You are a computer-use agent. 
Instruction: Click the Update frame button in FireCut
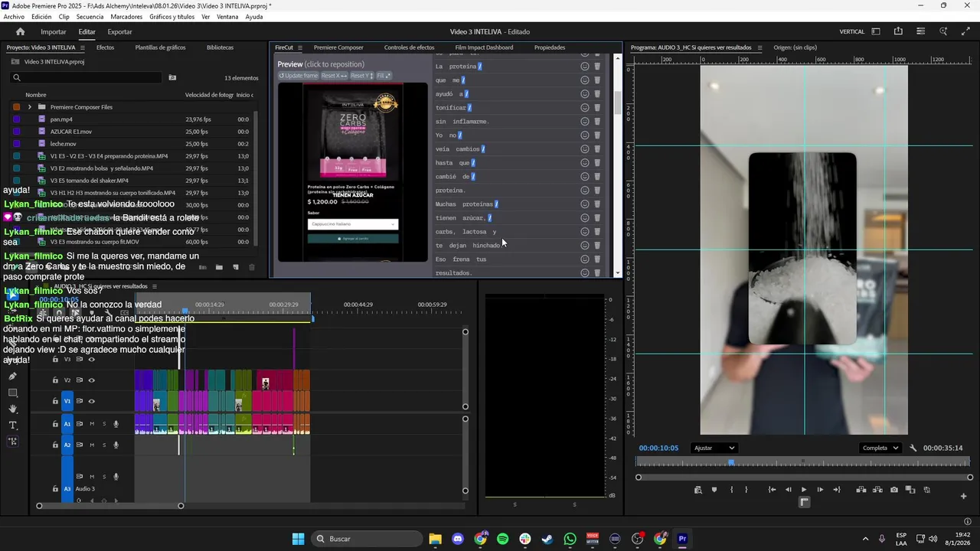pos(298,76)
